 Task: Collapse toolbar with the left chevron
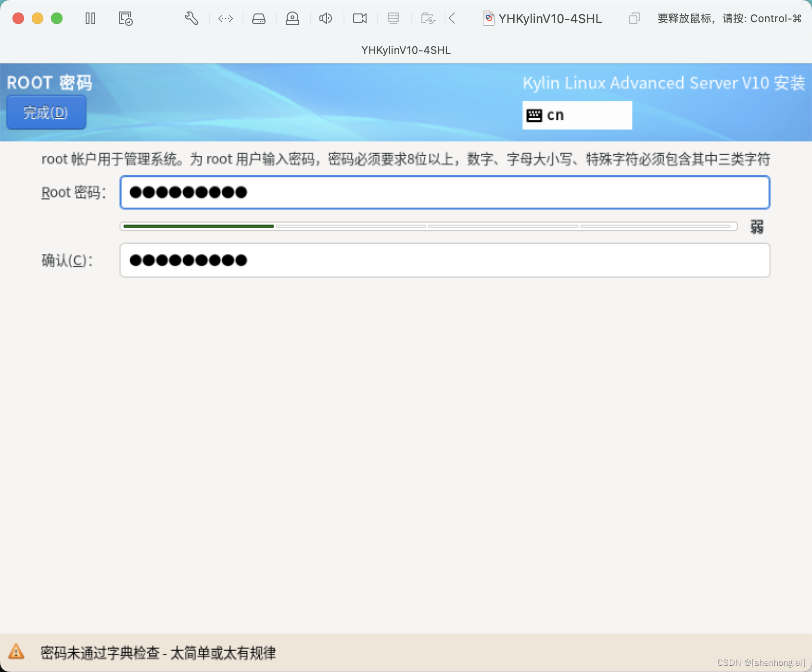coord(452,19)
